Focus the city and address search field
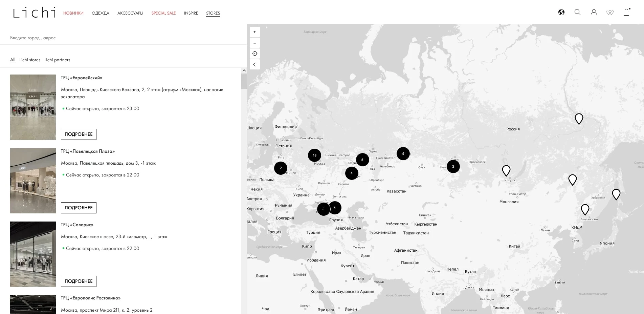644x314 pixels. click(122, 38)
